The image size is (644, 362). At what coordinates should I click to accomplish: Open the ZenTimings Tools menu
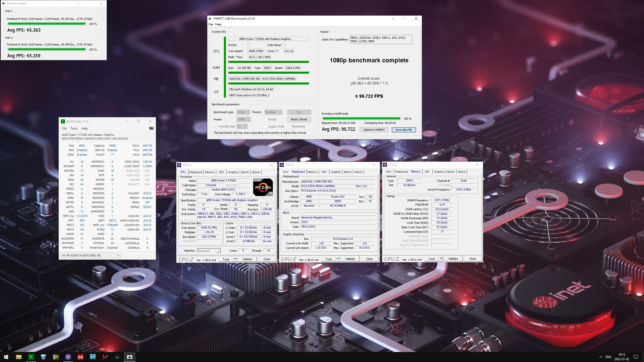[x=74, y=128]
